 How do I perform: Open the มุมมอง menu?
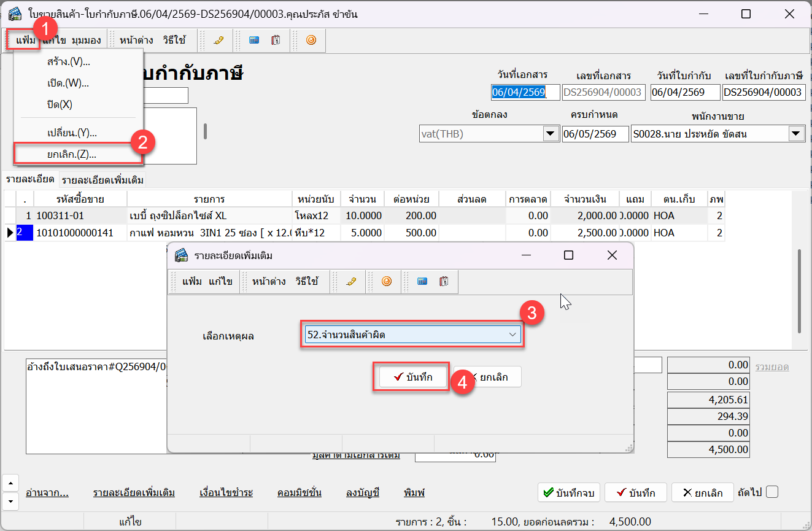click(86, 41)
